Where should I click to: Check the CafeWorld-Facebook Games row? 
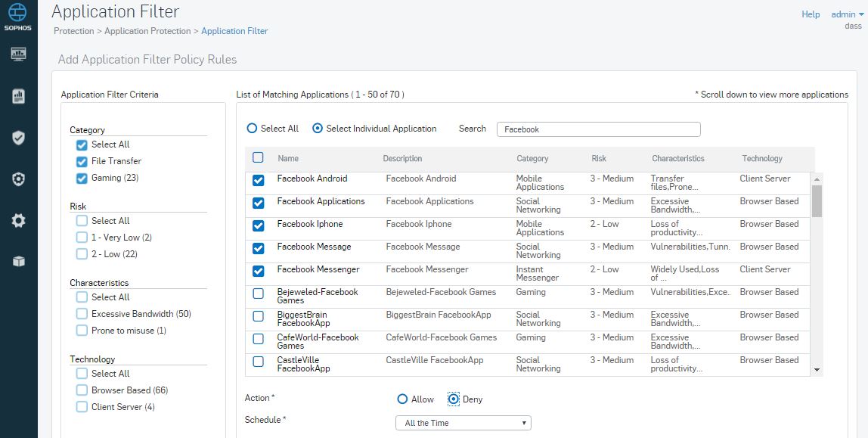coord(258,339)
